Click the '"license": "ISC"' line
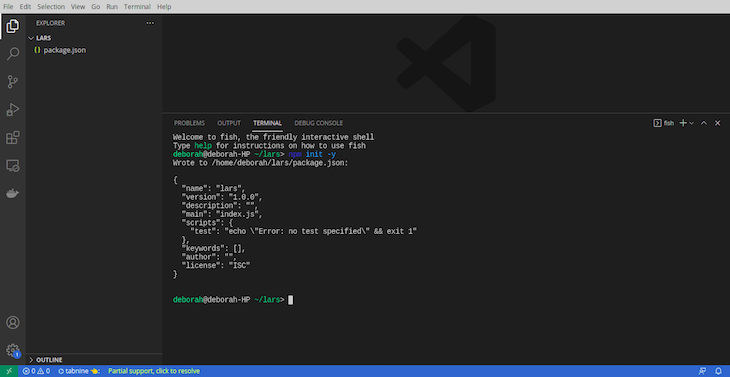730x377 pixels. pos(216,265)
